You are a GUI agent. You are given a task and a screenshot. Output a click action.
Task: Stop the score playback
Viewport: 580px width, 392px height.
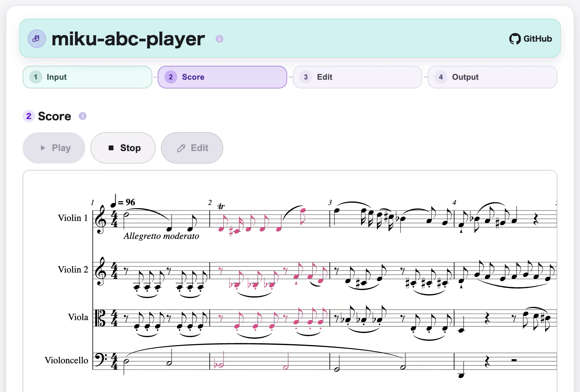[123, 148]
